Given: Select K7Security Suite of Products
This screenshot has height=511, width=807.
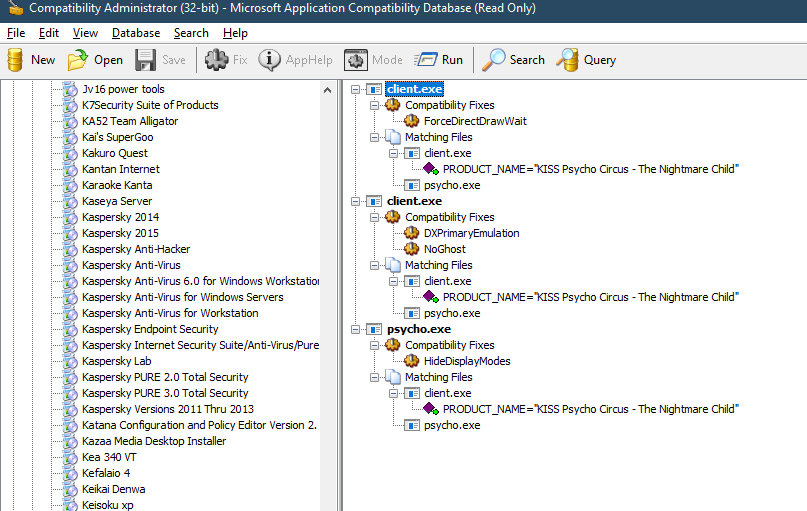Looking at the screenshot, I should pos(150,105).
